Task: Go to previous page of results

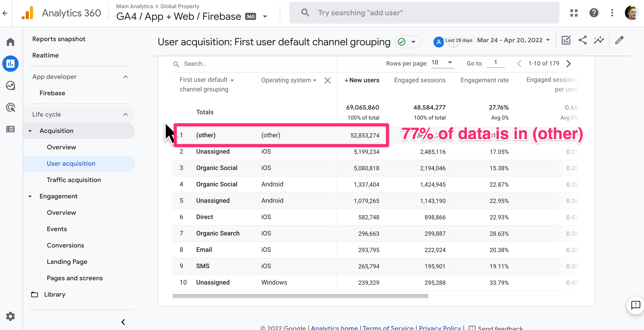Action: (x=519, y=64)
